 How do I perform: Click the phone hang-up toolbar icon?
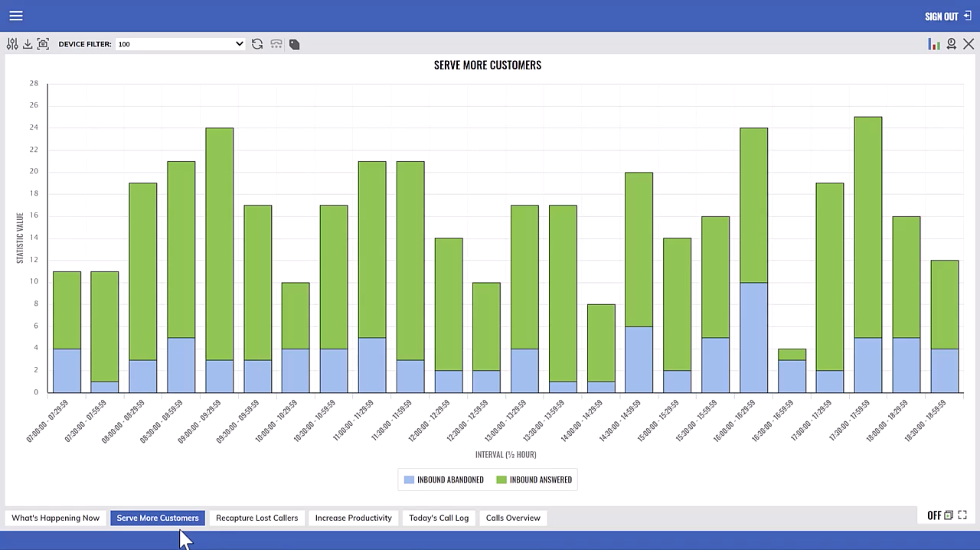276,44
